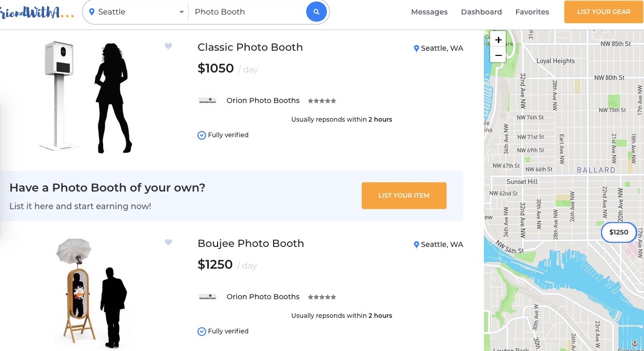This screenshot has height=351, width=644.
Task: Open the Classic Photo Booth title link
Action: click(x=250, y=47)
